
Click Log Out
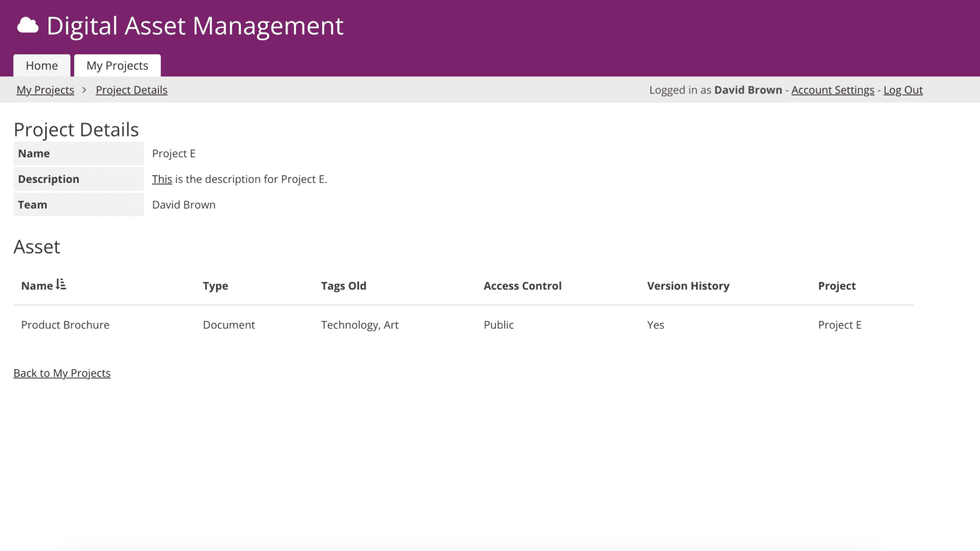pyautogui.click(x=903, y=89)
